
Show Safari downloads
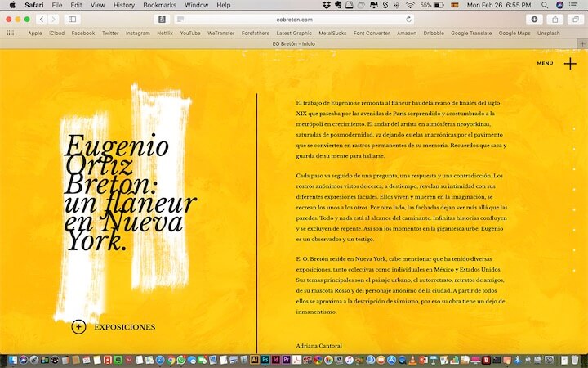tap(535, 19)
